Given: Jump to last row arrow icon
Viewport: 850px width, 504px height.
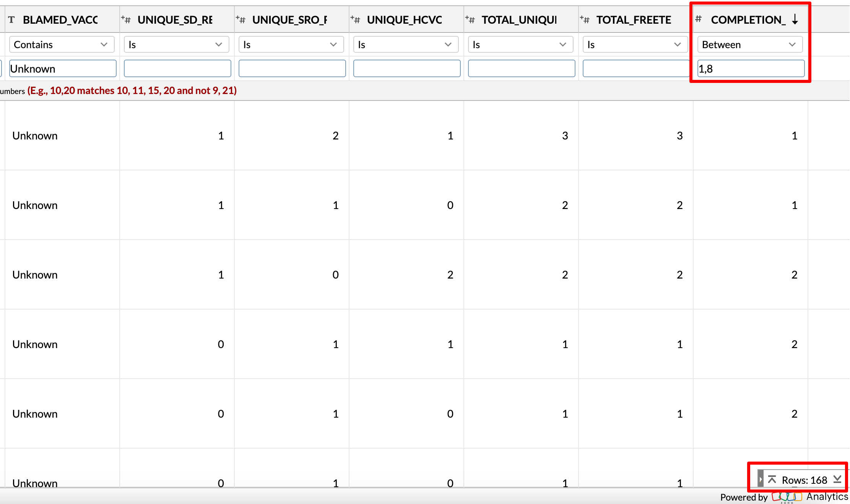Looking at the screenshot, I should [x=837, y=479].
